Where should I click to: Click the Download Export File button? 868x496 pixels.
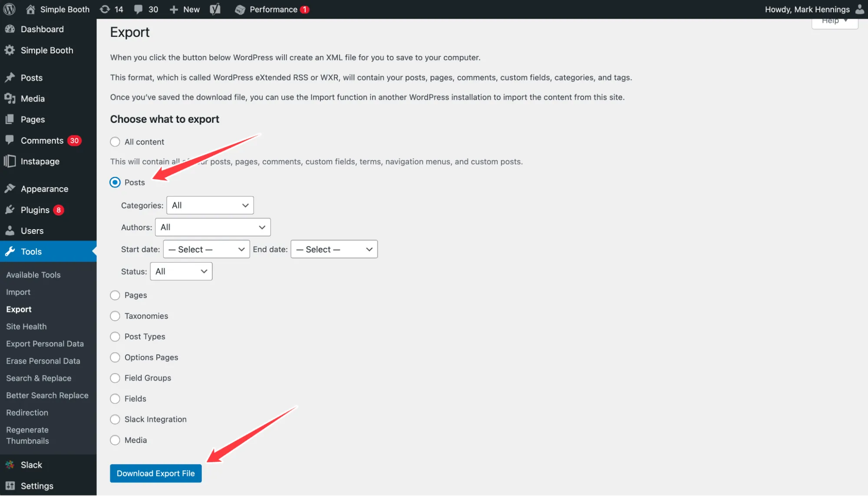[x=156, y=473]
